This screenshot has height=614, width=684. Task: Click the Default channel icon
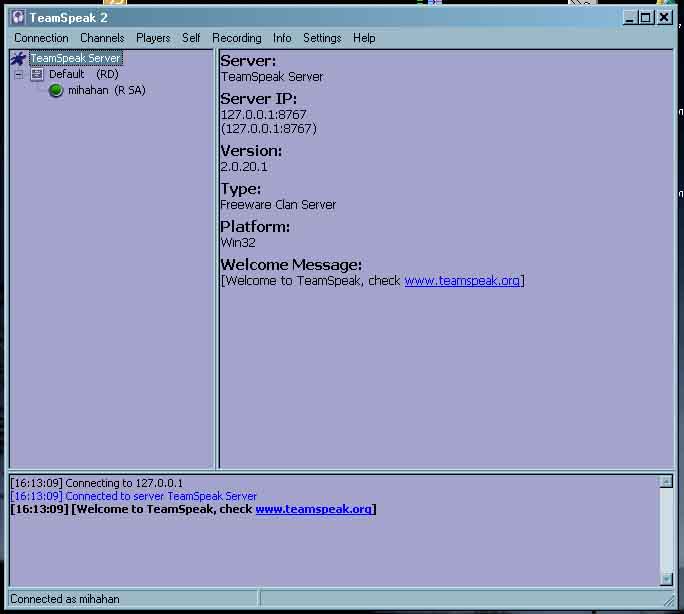click(37, 75)
